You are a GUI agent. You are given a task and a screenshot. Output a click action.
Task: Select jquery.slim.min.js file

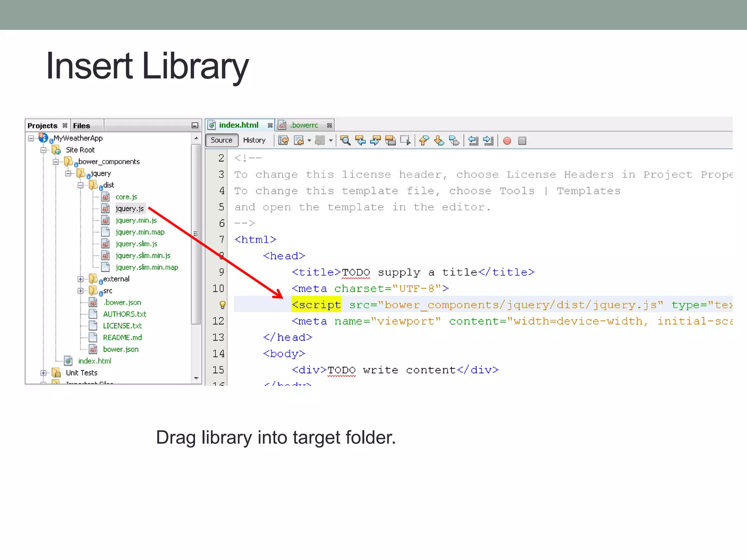click(x=143, y=255)
